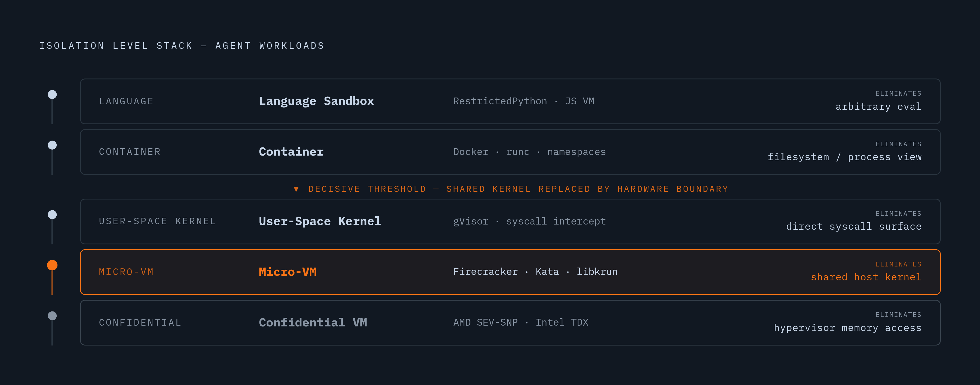Select the bold Language Sandbox title
The height and width of the screenshot is (385, 980).
coord(316,101)
